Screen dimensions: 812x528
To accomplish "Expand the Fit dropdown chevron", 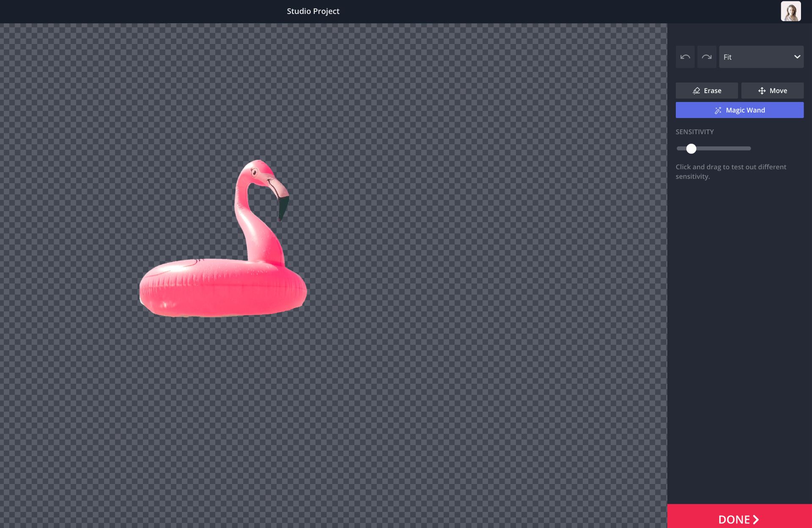I will (x=797, y=57).
